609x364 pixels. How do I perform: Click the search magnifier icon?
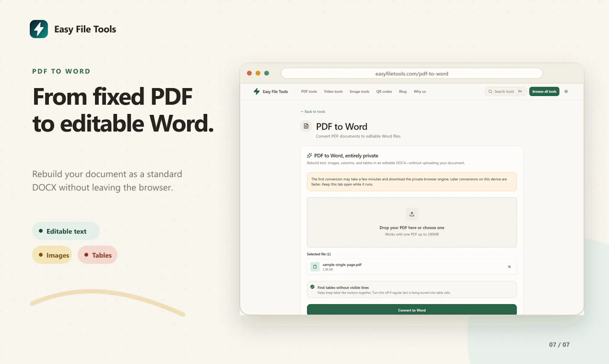tap(490, 91)
